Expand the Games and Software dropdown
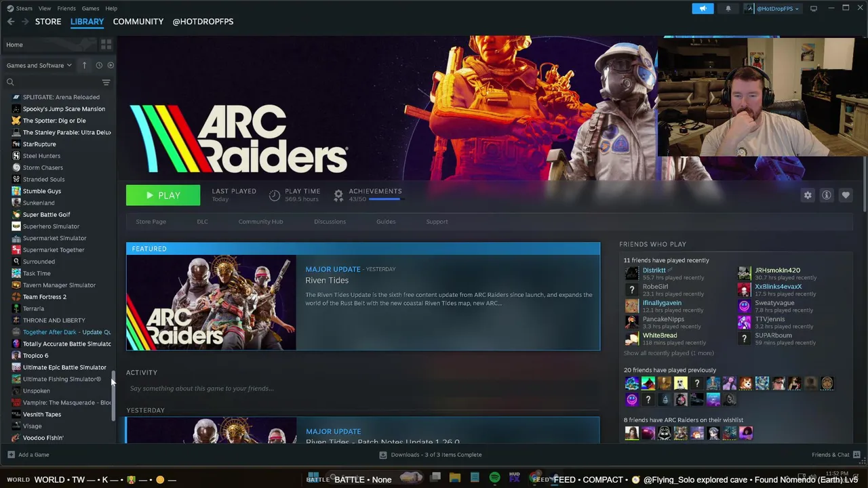Image resolution: width=868 pixels, height=488 pixels. coord(39,65)
